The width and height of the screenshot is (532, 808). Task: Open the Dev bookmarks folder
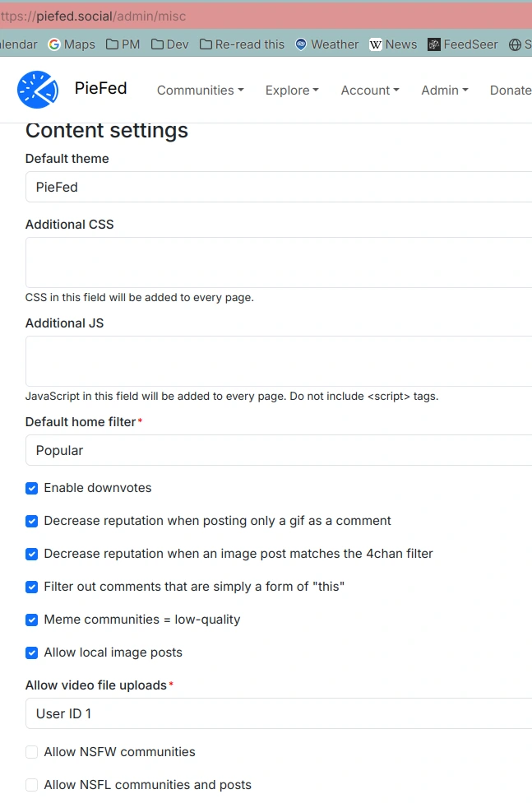click(x=169, y=44)
